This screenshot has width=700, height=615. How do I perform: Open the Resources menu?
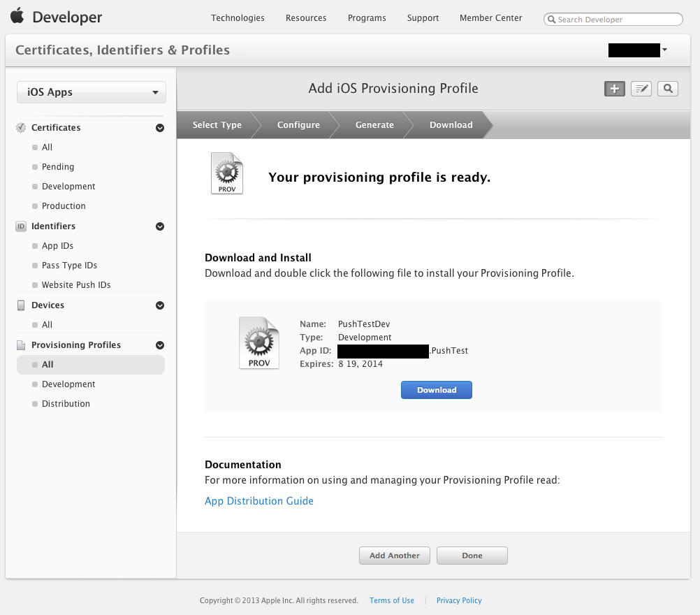tap(306, 18)
